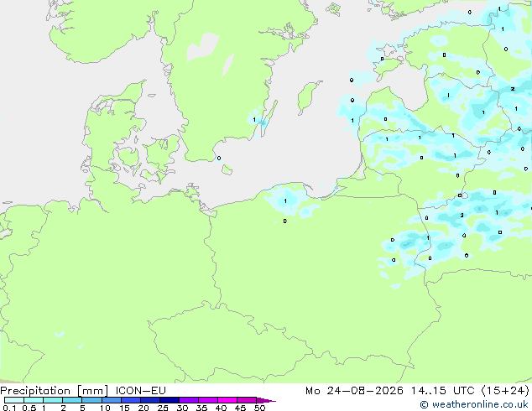Choose the 40–45 mm magenta legend swatch
This screenshot has width=532, height=411.
click(227, 400)
